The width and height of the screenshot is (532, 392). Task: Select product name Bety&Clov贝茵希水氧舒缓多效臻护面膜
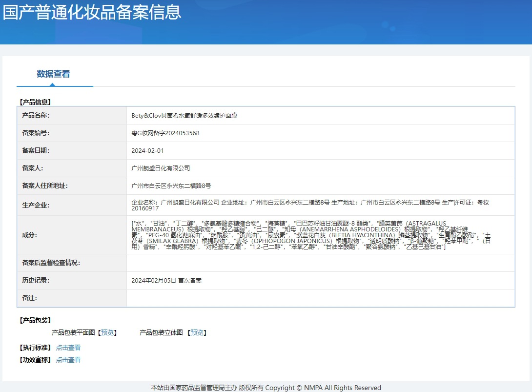(184, 116)
